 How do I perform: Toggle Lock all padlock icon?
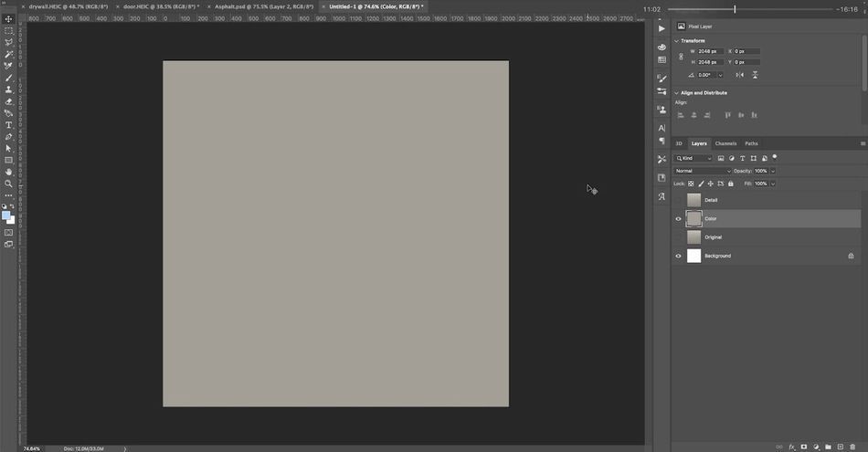pyautogui.click(x=731, y=184)
